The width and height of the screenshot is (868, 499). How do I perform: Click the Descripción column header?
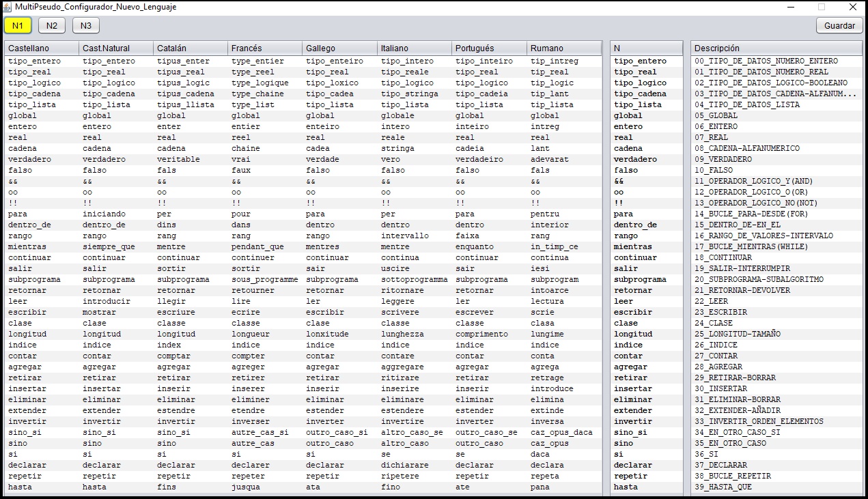point(776,48)
